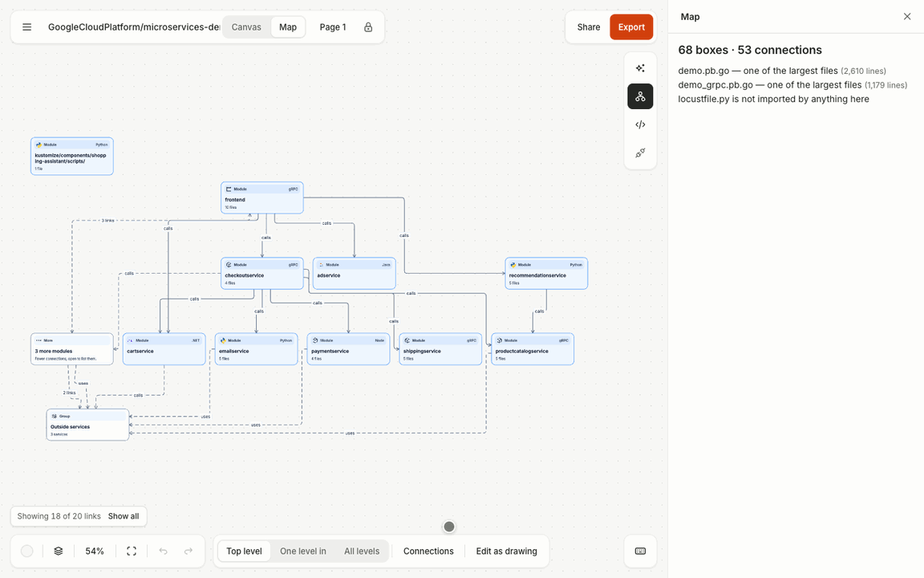Click the cartservice .NET icon

[x=130, y=340]
